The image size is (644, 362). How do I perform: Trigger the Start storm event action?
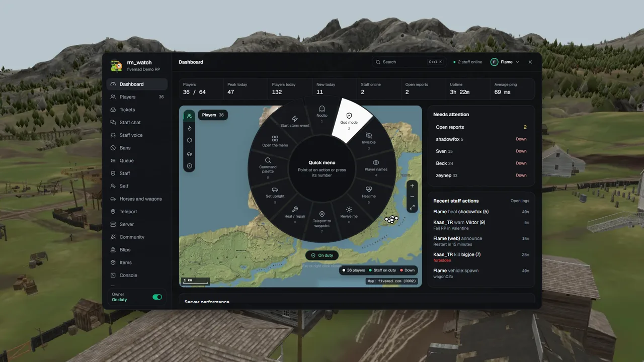(x=295, y=121)
